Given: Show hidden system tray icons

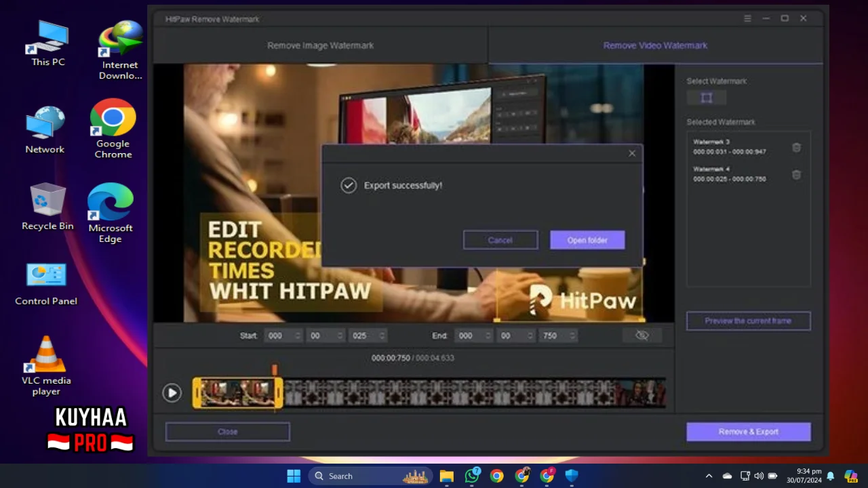Looking at the screenshot, I should click(x=709, y=476).
